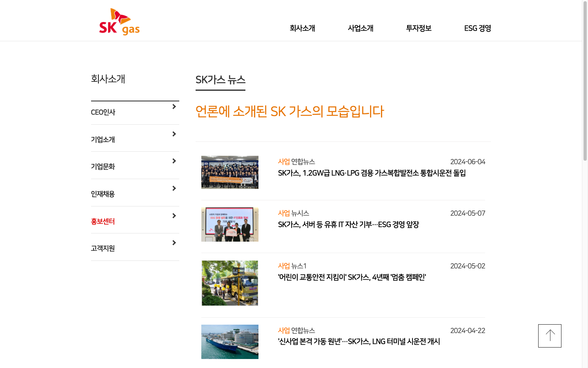Expand the 기업문화 chevron
Image resolution: width=588 pixels, height=368 pixels.
pos(174,161)
